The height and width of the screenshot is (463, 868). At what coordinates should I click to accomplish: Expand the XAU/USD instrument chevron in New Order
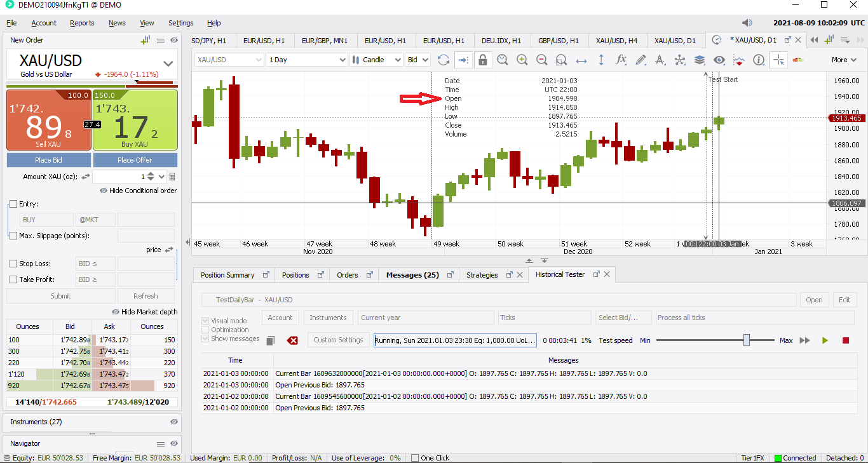pos(168,64)
